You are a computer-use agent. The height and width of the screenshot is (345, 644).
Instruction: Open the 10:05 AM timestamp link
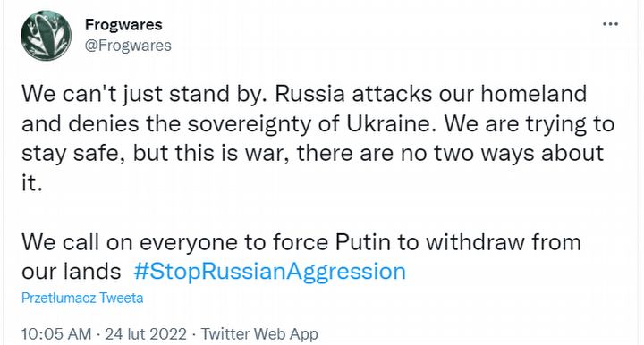pyautogui.click(x=56, y=334)
